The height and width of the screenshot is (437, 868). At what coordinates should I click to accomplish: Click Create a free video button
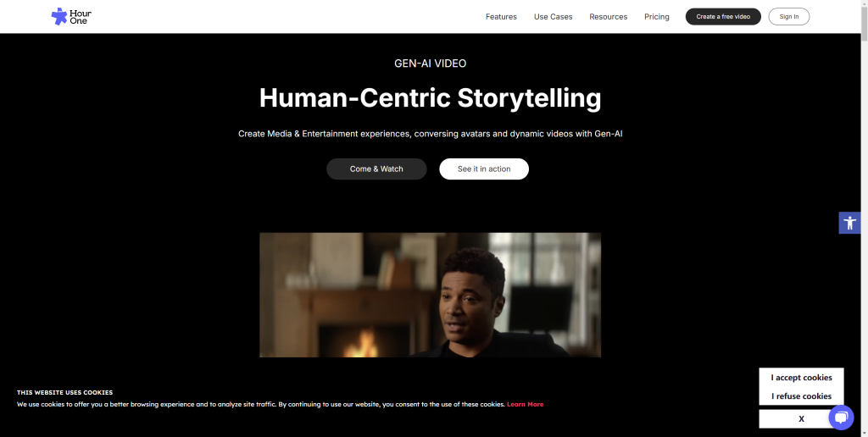coord(723,17)
